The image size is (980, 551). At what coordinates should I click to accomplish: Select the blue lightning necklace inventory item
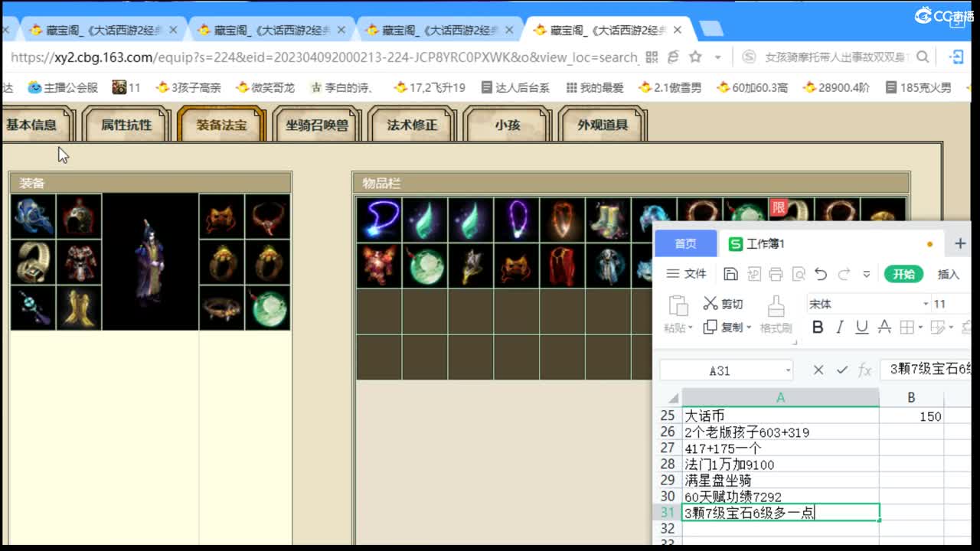(x=379, y=220)
